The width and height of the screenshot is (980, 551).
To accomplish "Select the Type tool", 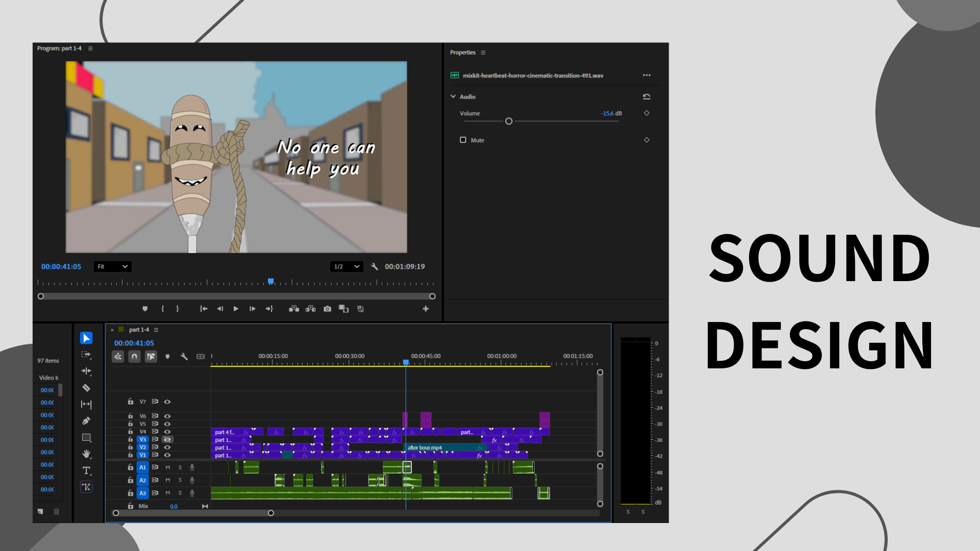I will pyautogui.click(x=86, y=470).
